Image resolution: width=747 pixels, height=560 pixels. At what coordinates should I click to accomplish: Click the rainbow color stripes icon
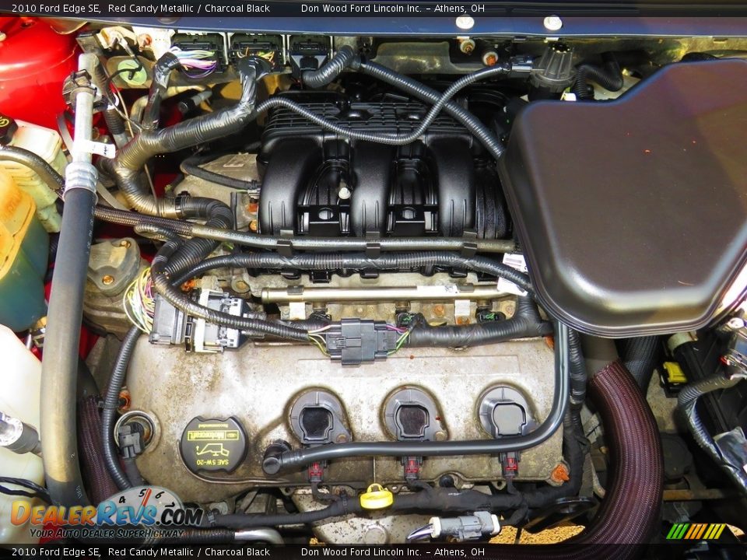tap(696, 531)
